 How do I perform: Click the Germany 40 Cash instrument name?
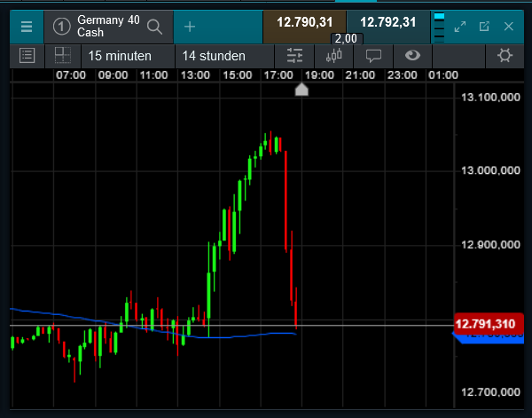point(108,26)
